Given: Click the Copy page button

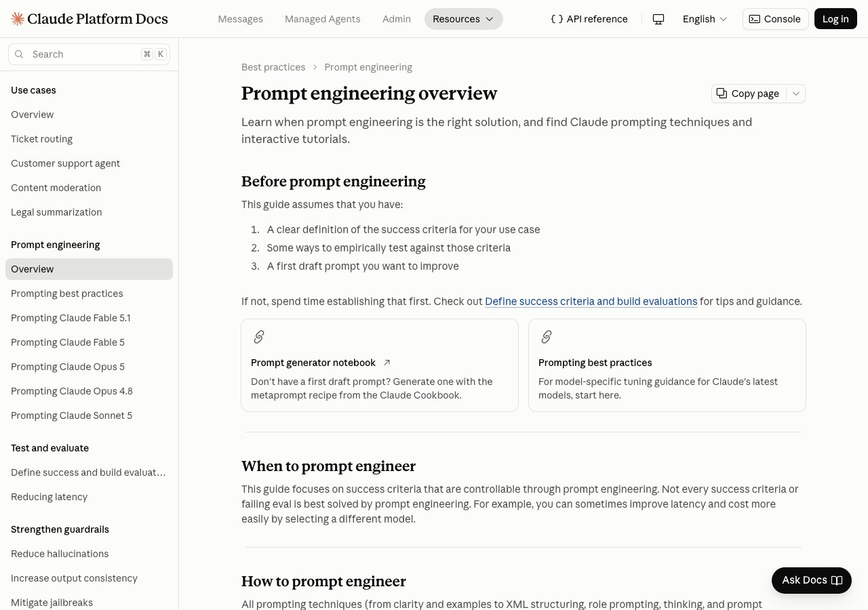Looking at the screenshot, I should pyautogui.click(x=749, y=94).
